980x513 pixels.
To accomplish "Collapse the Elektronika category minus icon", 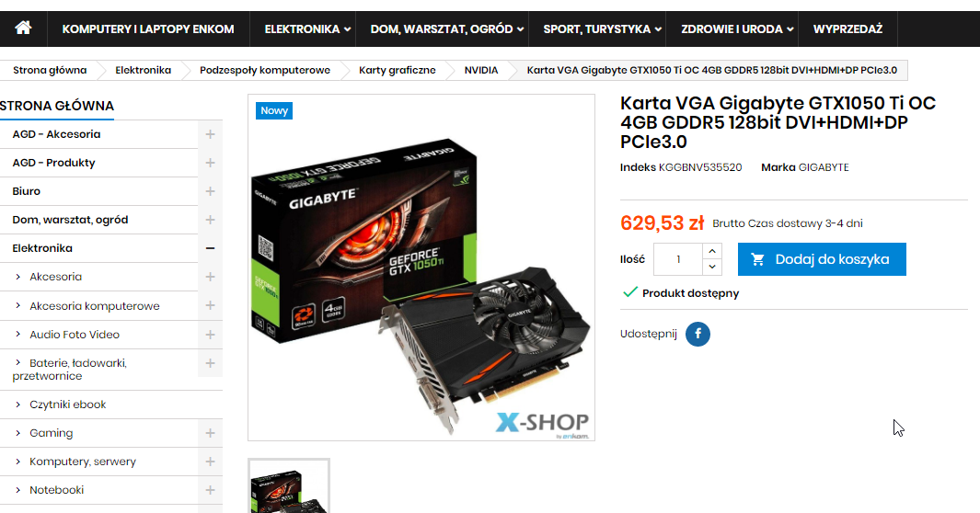I will [x=210, y=248].
